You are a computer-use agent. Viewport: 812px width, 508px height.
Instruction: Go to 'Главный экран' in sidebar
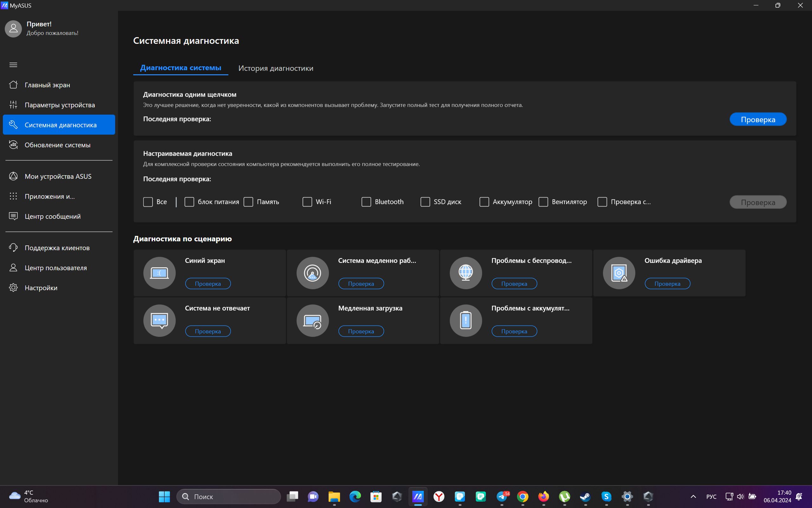(59, 85)
